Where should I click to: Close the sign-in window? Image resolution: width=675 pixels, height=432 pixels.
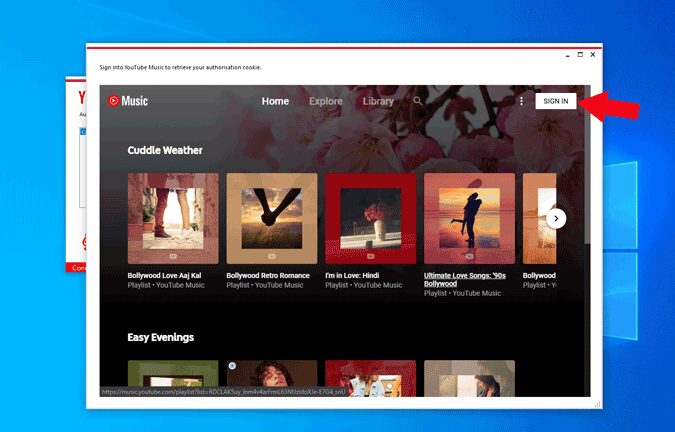coord(593,55)
